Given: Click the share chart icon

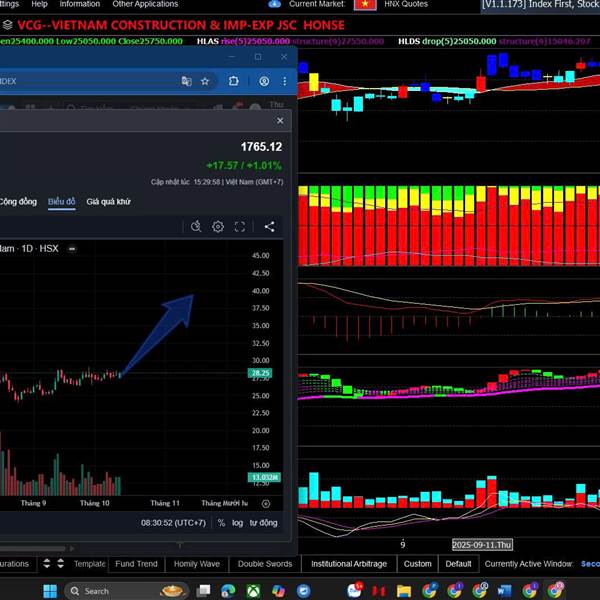Looking at the screenshot, I should coord(269,227).
